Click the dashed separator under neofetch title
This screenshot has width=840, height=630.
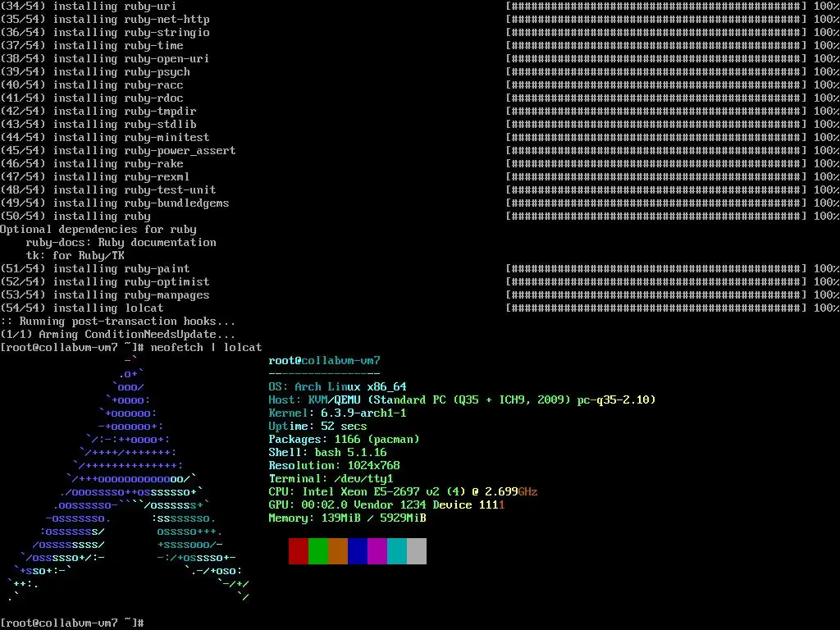pos(324,373)
